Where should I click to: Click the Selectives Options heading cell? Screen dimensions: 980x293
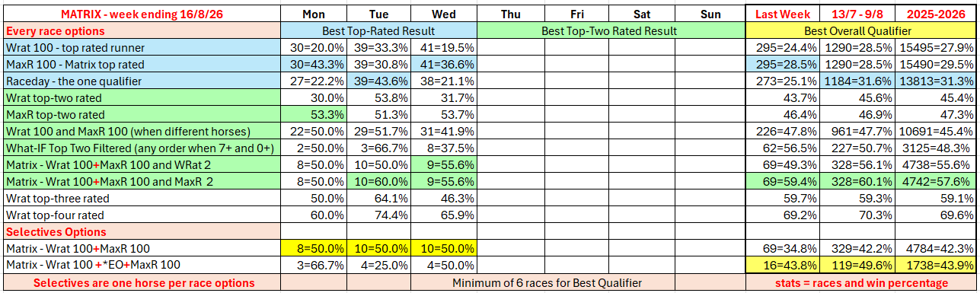[141, 231]
